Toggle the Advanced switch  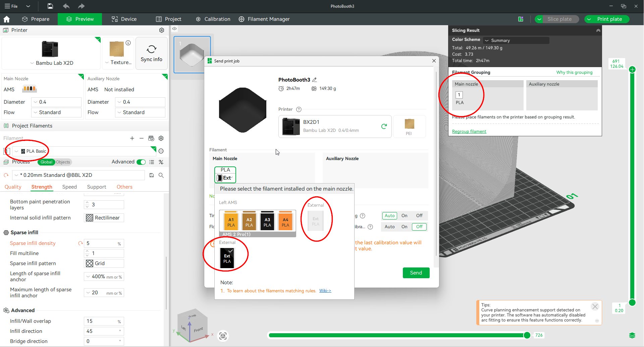(141, 162)
